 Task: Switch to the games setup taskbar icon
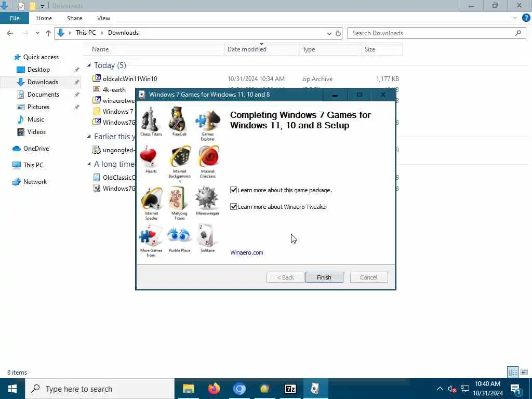tap(315, 389)
